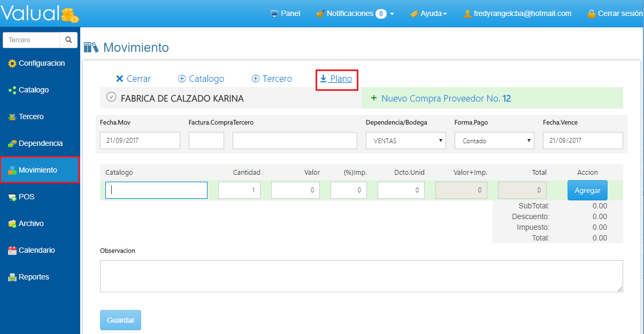Open Configuracion via its gear icon
The width and height of the screenshot is (644, 334).
coord(12,64)
